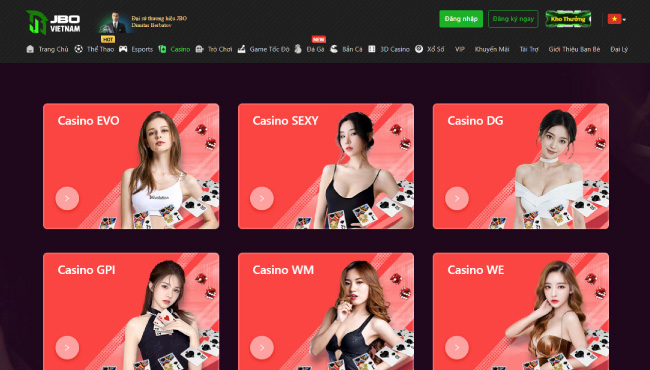Open the Casino SEXY card
Screen dimensions: 650x370
click(x=326, y=166)
